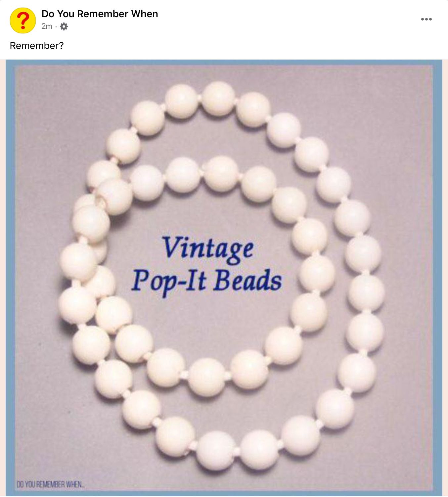Click the topmost bead of the necklace
Viewport: 448px width, 497px height.
pyautogui.click(x=218, y=99)
